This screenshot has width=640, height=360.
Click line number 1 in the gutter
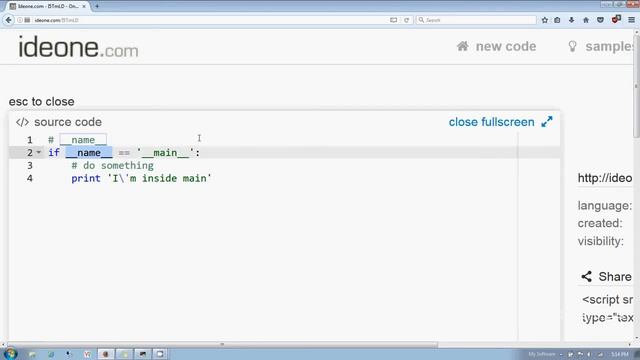tap(30, 140)
